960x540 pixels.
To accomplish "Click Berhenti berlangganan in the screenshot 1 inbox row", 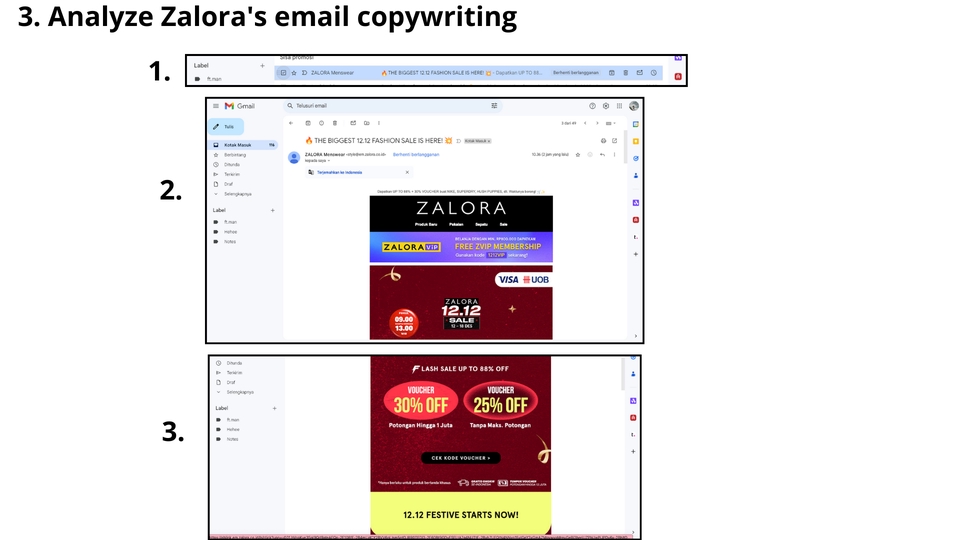I will point(576,73).
